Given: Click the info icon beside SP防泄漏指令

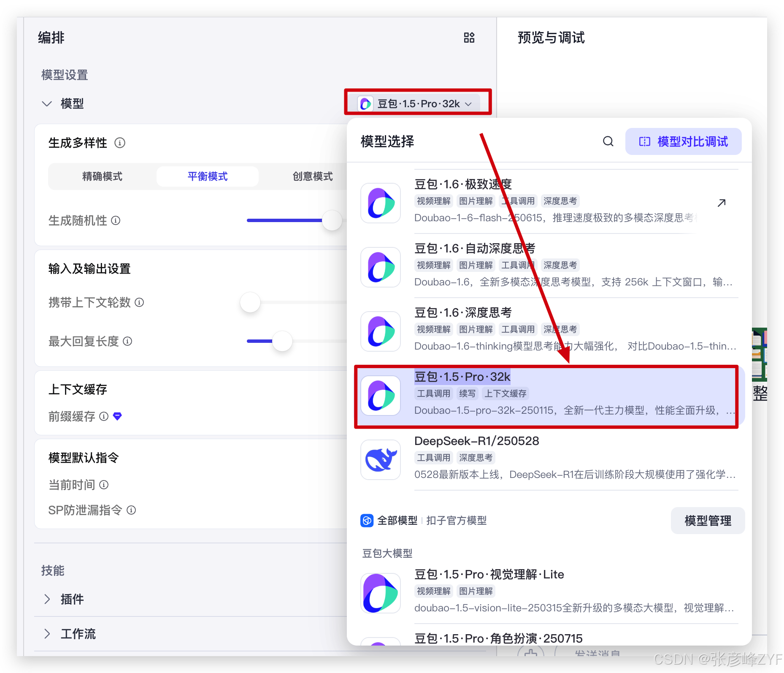Looking at the screenshot, I should 131,510.
